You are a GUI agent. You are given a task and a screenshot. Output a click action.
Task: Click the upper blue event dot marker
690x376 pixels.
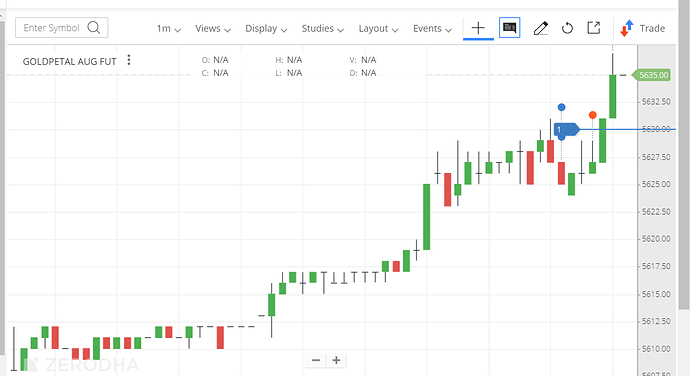(x=561, y=107)
